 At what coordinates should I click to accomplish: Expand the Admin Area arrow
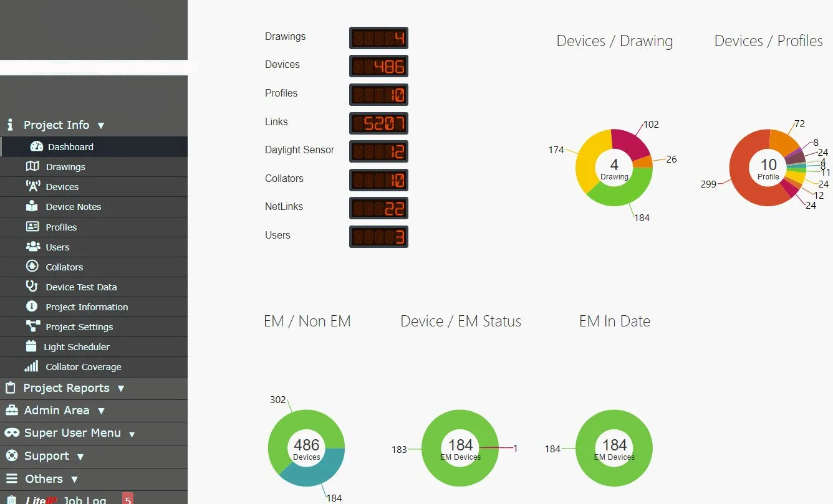101,411
